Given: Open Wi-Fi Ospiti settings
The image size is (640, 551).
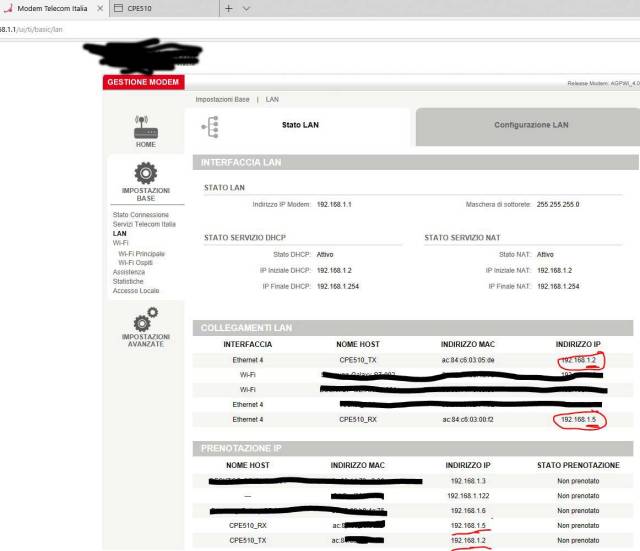Looking at the screenshot, I should (136, 262).
